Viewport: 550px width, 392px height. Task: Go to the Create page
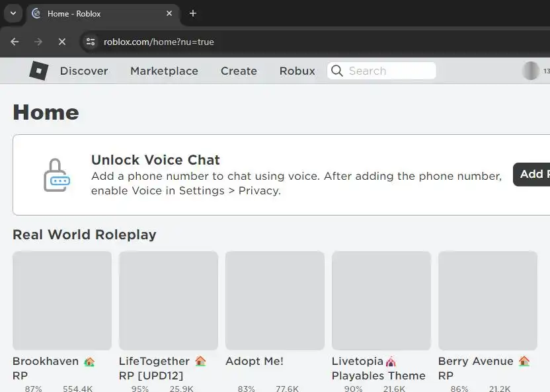tap(239, 71)
